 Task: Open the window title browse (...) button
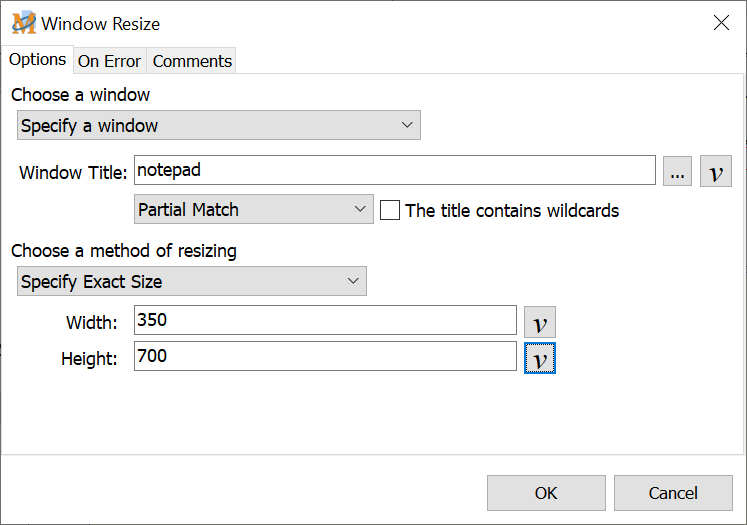[x=677, y=172]
